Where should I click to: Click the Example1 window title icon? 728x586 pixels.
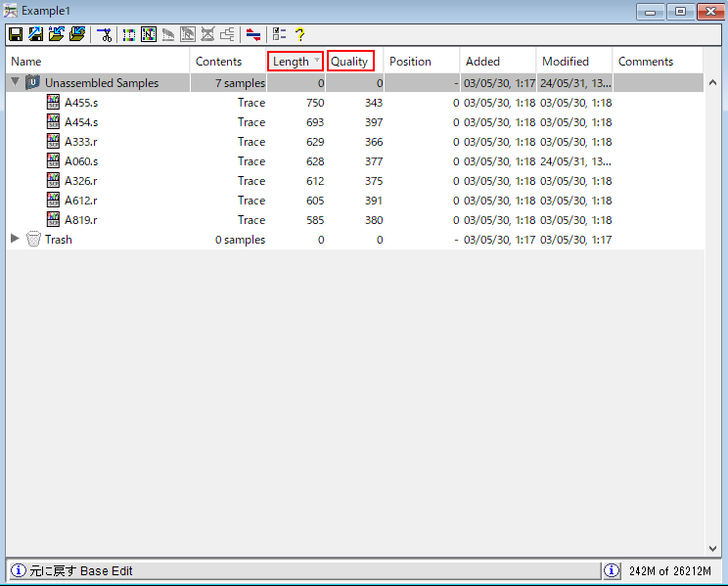[11, 11]
